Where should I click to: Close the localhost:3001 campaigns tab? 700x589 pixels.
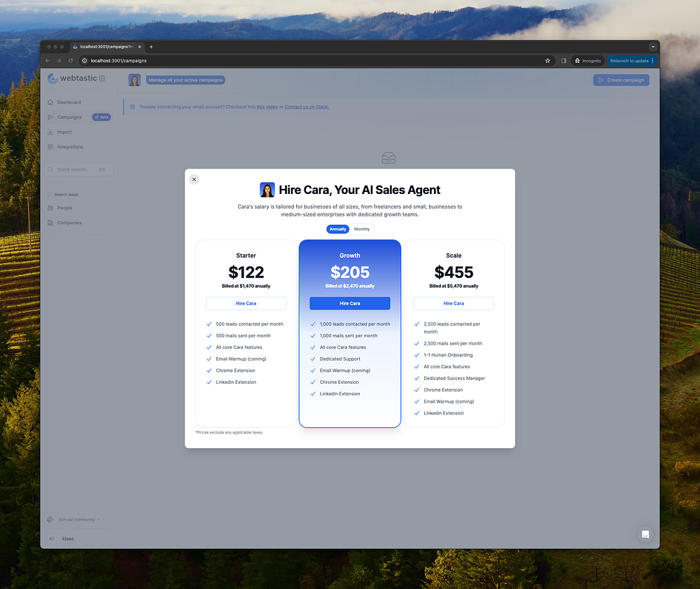pos(140,47)
